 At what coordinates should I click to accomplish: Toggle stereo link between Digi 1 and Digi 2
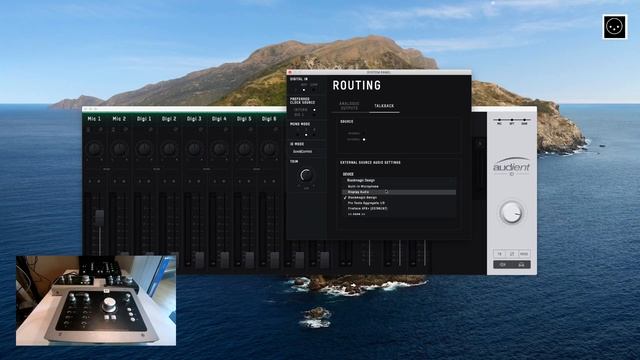point(157,169)
